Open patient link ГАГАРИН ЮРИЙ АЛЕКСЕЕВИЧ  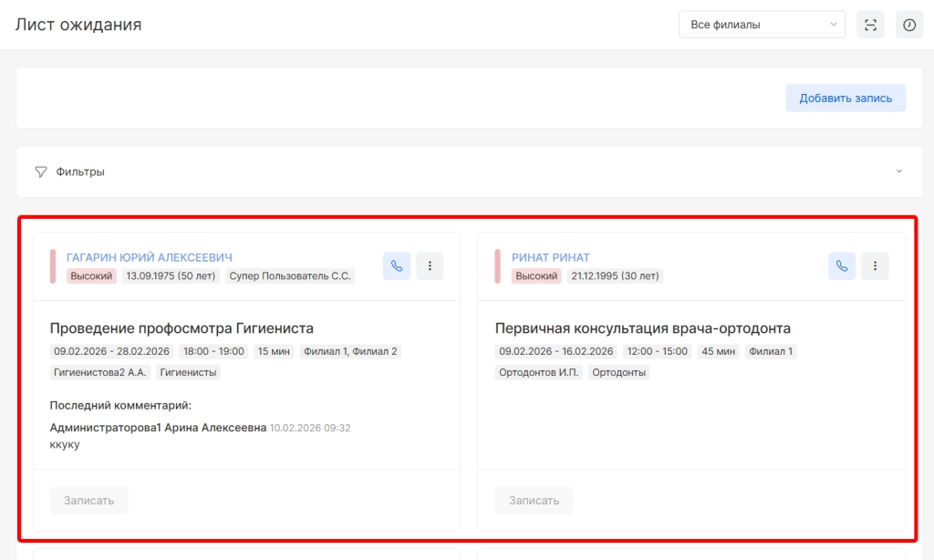coord(150,258)
